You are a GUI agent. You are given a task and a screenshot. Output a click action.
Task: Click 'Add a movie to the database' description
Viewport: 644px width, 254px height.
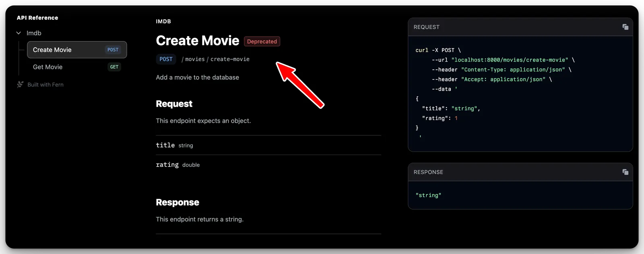pos(198,77)
